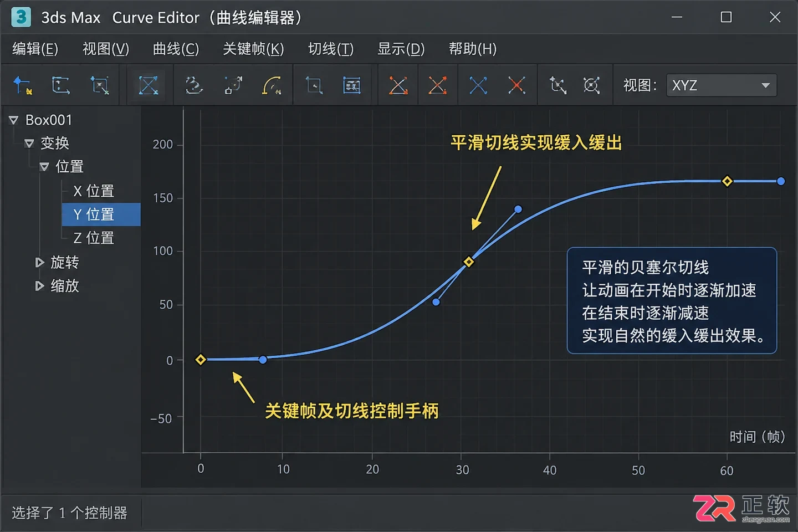This screenshot has height=532, width=798.
Task: Open the 编辑(E) menu
Action: coord(35,49)
